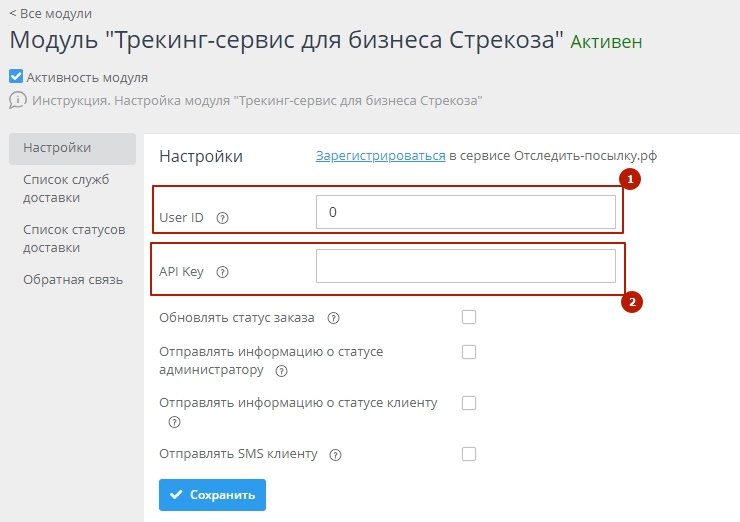Go back via '< Все модули' link

pyautogui.click(x=50, y=14)
